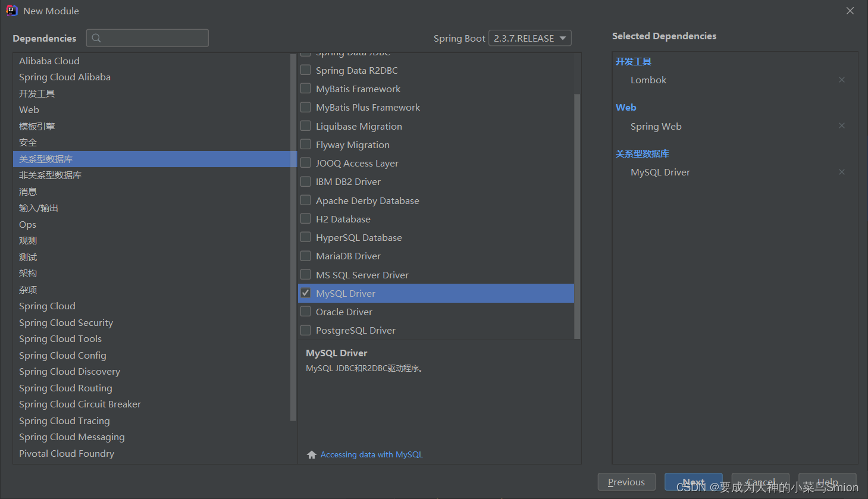The image size is (868, 499).
Task: Select Alibaba Cloud category
Action: pyautogui.click(x=151, y=61)
